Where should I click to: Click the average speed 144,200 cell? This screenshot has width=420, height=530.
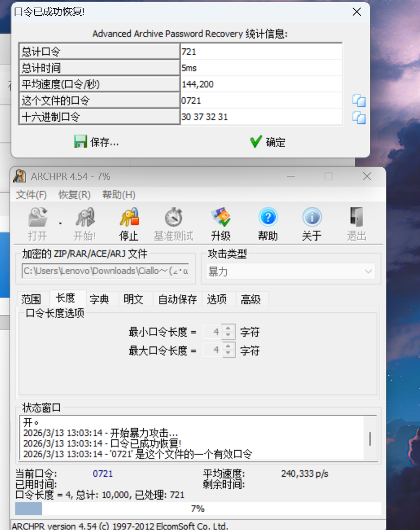click(261, 84)
